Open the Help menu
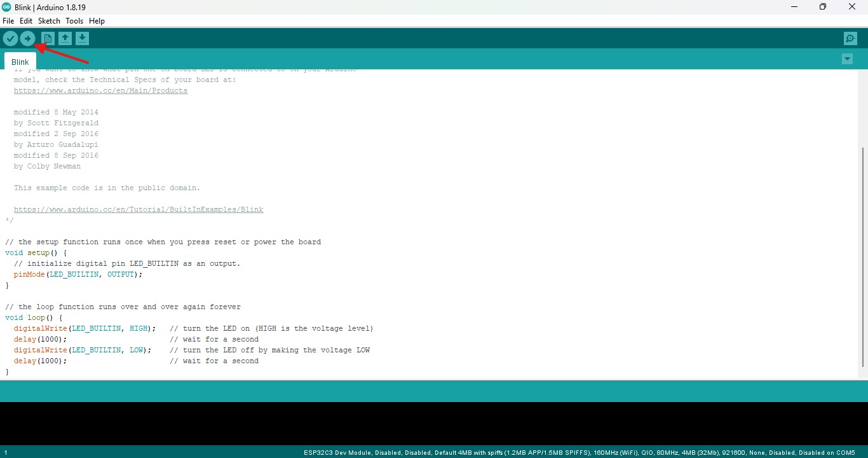Image resolution: width=868 pixels, height=458 pixels. (97, 21)
